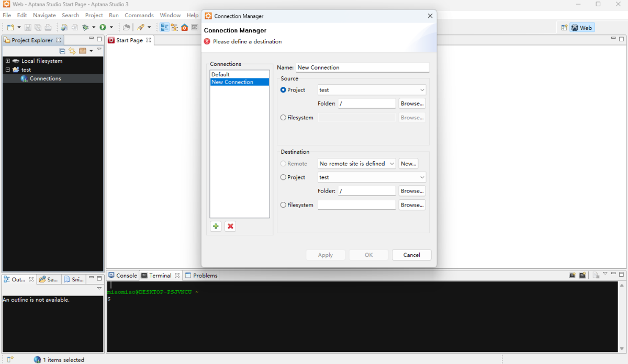
Task: Select Default in the Connections list
Action: click(x=221, y=74)
